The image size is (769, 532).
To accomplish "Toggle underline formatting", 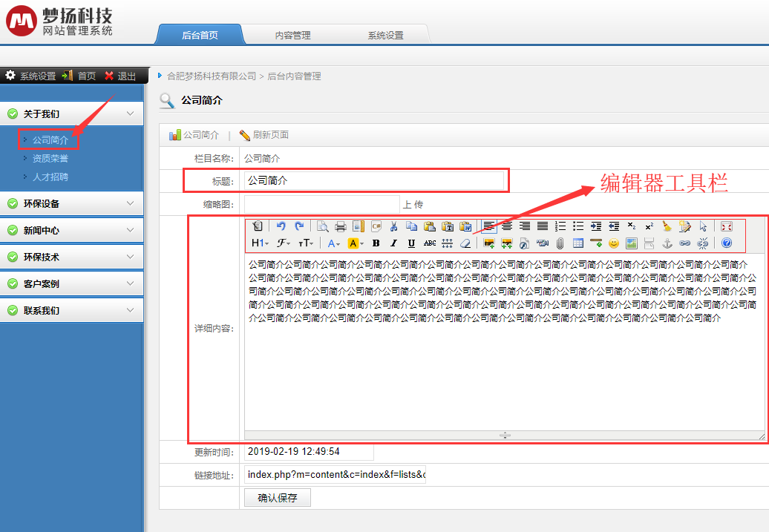I will (x=411, y=243).
